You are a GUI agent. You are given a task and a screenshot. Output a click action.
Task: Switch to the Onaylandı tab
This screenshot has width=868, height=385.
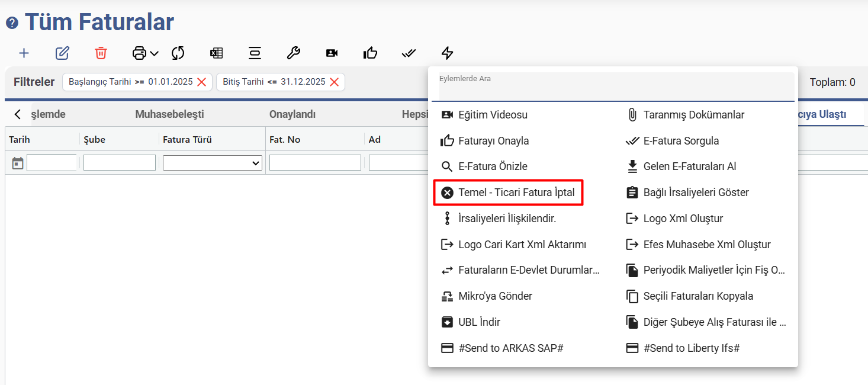click(292, 114)
